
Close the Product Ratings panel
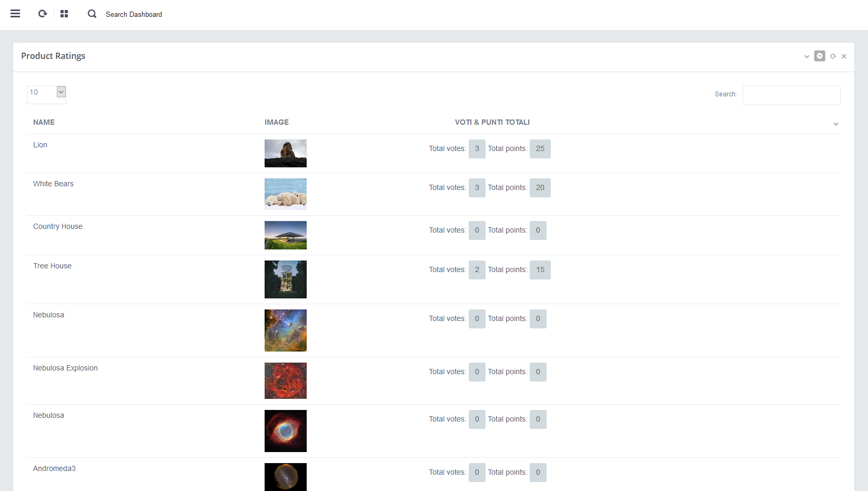(844, 56)
